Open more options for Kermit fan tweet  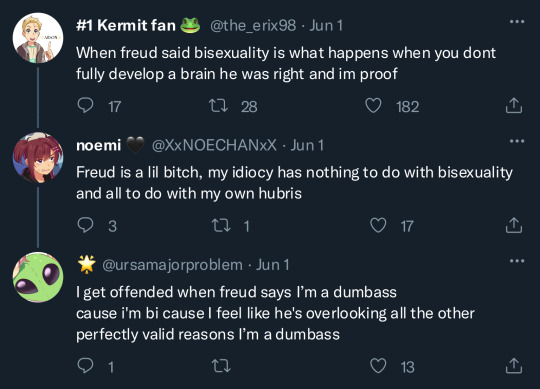[517, 21]
